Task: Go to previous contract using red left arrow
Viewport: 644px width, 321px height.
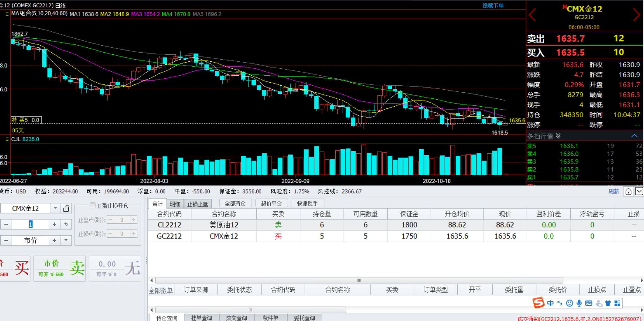Action: click(x=532, y=15)
